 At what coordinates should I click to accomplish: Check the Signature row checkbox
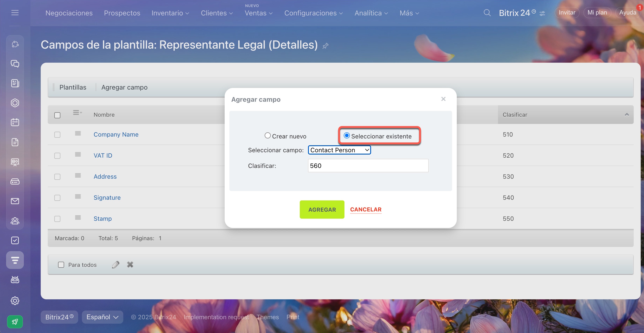click(x=57, y=198)
